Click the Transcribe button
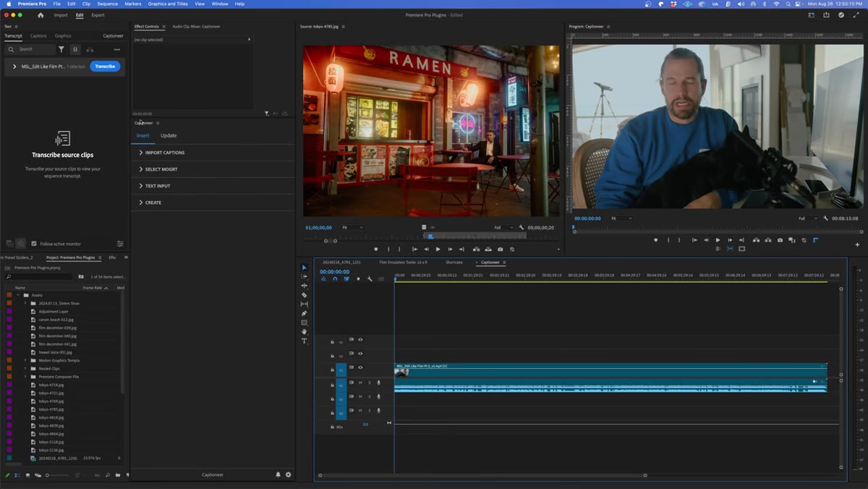868x489 pixels. click(x=105, y=67)
